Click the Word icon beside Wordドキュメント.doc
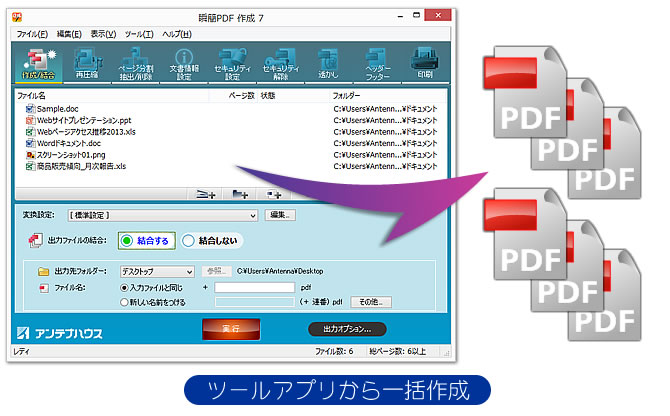Viewport: 670px width, 416px height. point(30,143)
